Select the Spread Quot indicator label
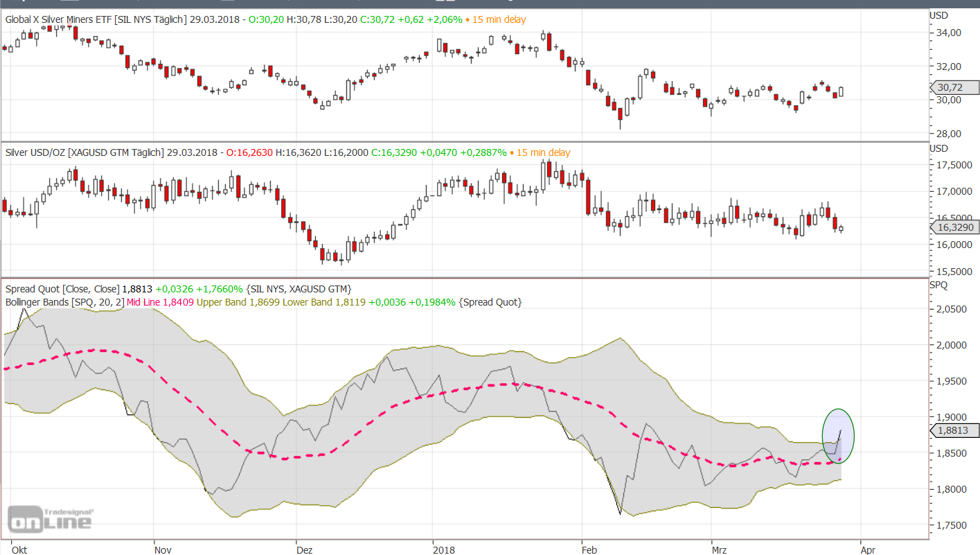This screenshot has height=555, width=980. (x=62, y=288)
